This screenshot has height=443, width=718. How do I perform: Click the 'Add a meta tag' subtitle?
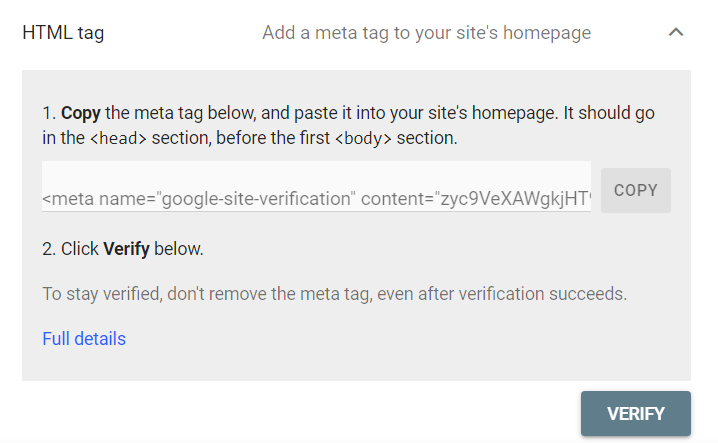tap(426, 33)
